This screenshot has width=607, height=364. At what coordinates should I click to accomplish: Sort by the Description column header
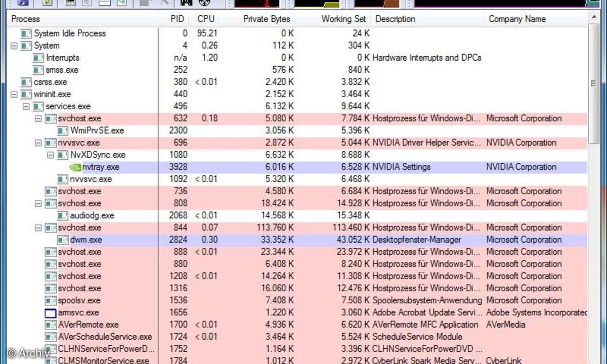[x=427, y=19]
